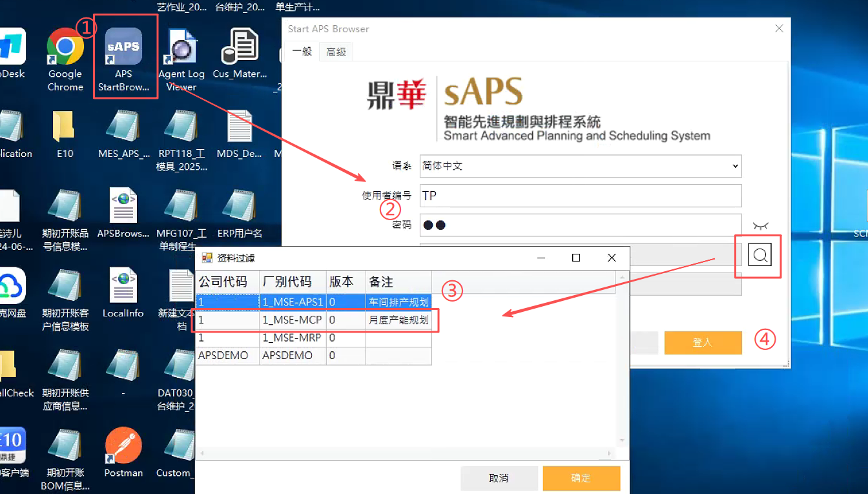Minimize the 资料过滤 window

click(540, 258)
